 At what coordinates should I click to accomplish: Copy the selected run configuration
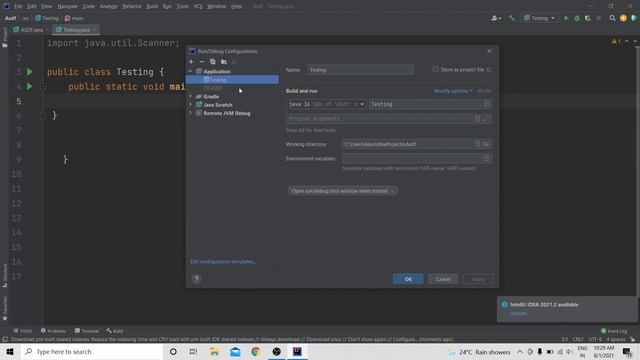coord(213,62)
